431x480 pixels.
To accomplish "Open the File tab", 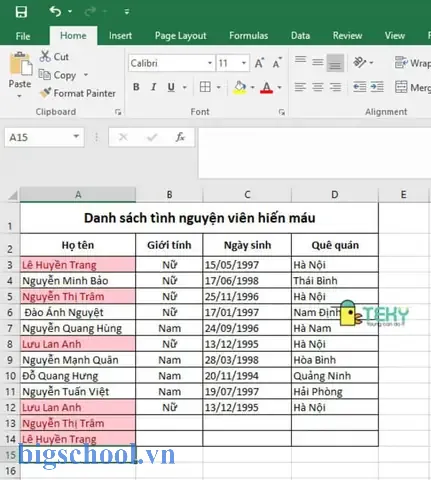I will point(23,36).
